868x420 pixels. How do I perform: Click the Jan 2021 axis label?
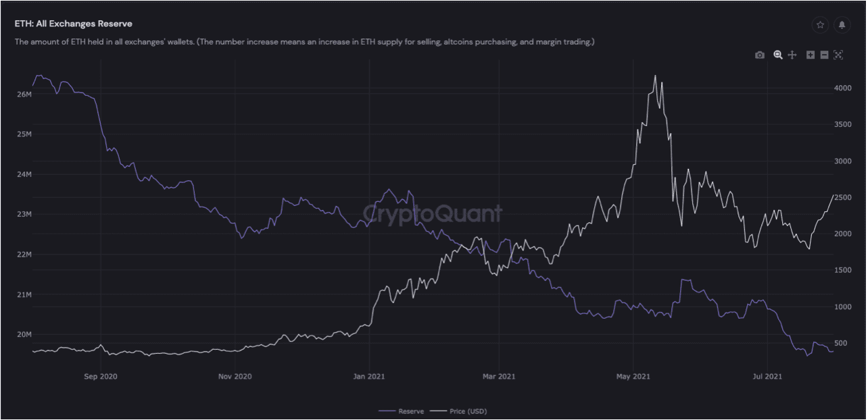368,376
